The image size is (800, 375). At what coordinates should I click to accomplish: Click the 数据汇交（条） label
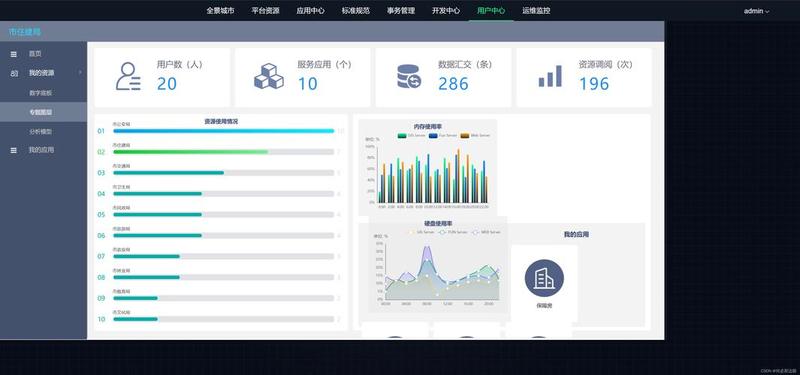(465, 65)
